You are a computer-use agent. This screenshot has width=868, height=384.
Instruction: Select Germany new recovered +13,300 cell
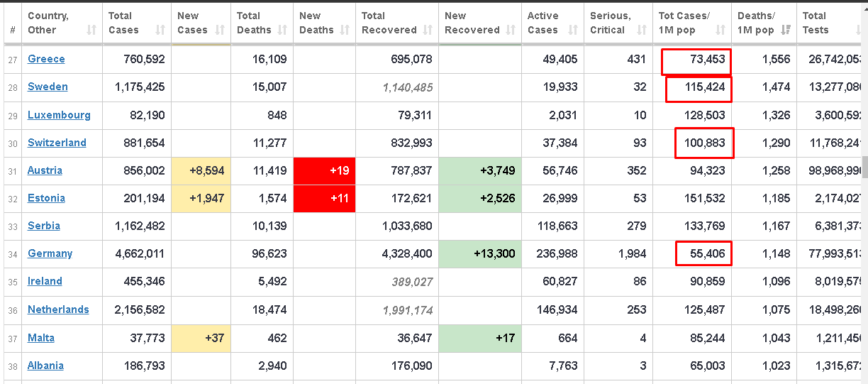[x=480, y=253]
